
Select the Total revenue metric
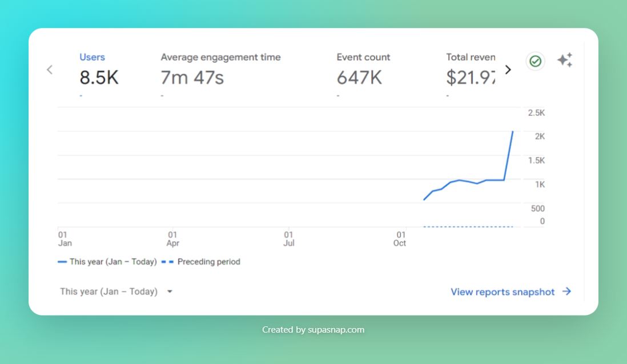tap(470, 57)
